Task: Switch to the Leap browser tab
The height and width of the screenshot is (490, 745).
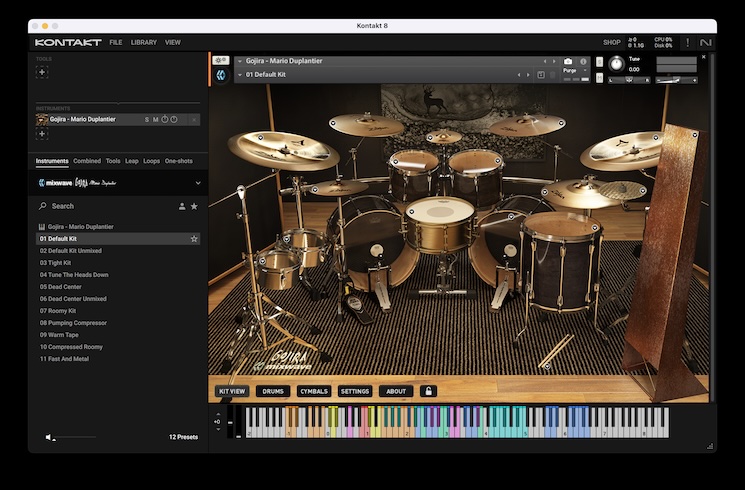Action: tap(132, 161)
